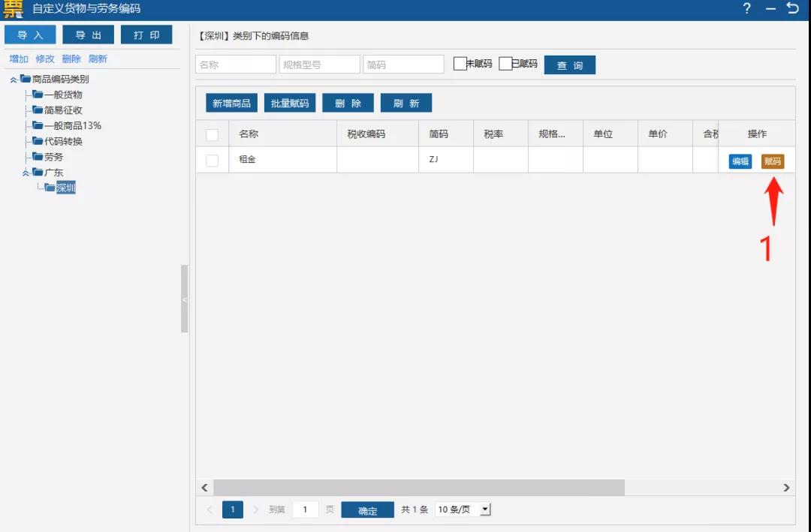This screenshot has height=532, width=811.
Task: Click the 简码 column header
Action: coord(446,134)
